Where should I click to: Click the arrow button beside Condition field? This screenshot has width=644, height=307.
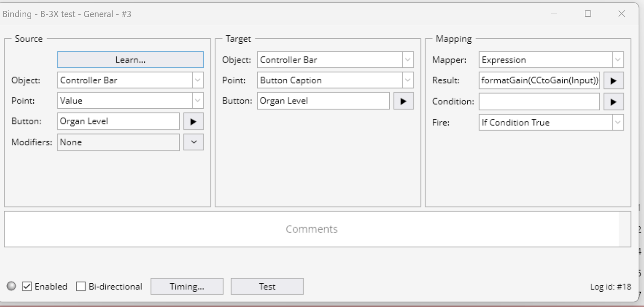(613, 102)
